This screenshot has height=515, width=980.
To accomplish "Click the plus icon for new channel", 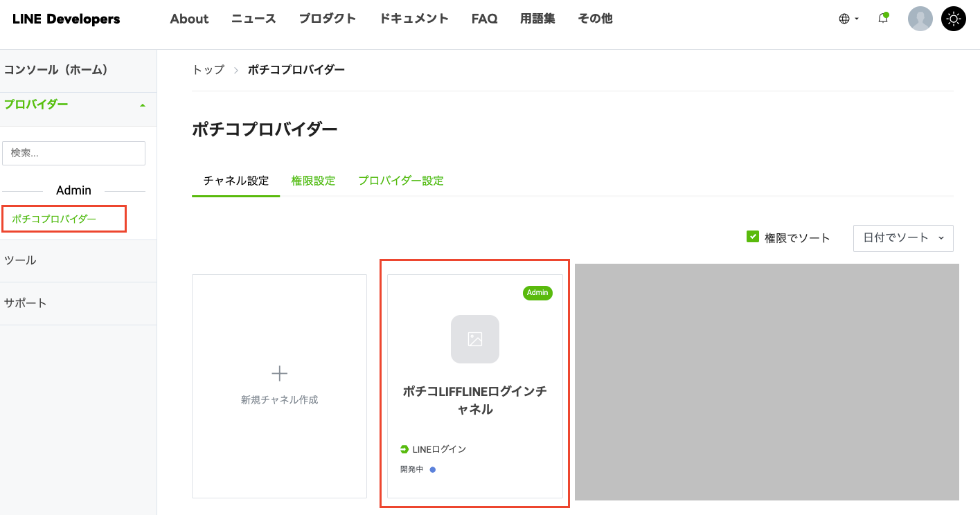I will [279, 374].
